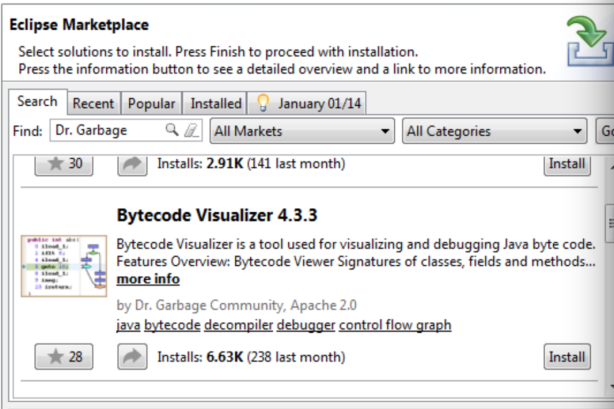
Task: Switch to the Popular tab
Action: (x=152, y=103)
